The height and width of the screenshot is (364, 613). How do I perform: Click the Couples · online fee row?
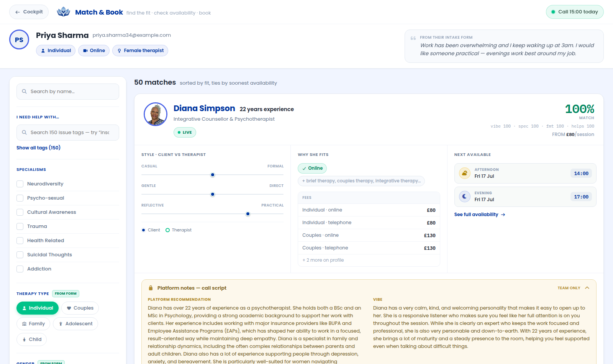pyautogui.click(x=369, y=235)
